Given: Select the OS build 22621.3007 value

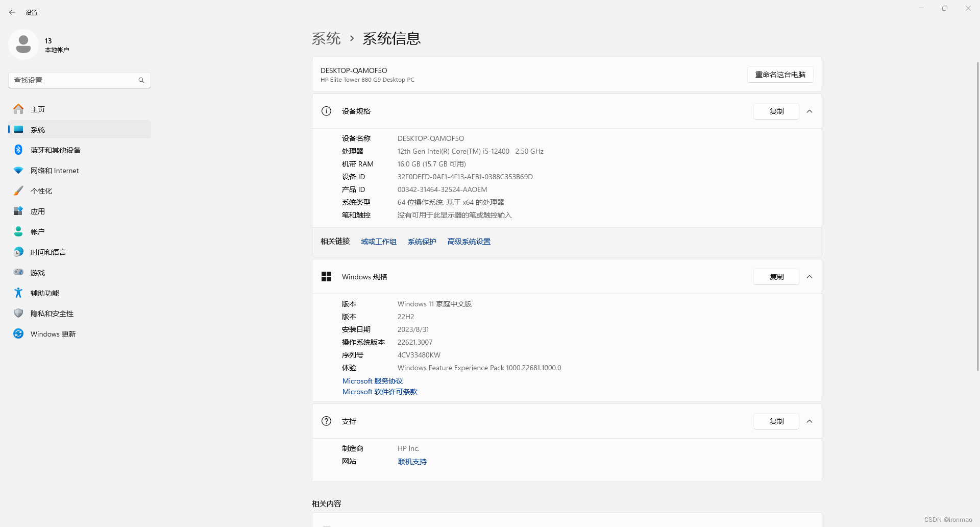Looking at the screenshot, I should [x=415, y=342].
